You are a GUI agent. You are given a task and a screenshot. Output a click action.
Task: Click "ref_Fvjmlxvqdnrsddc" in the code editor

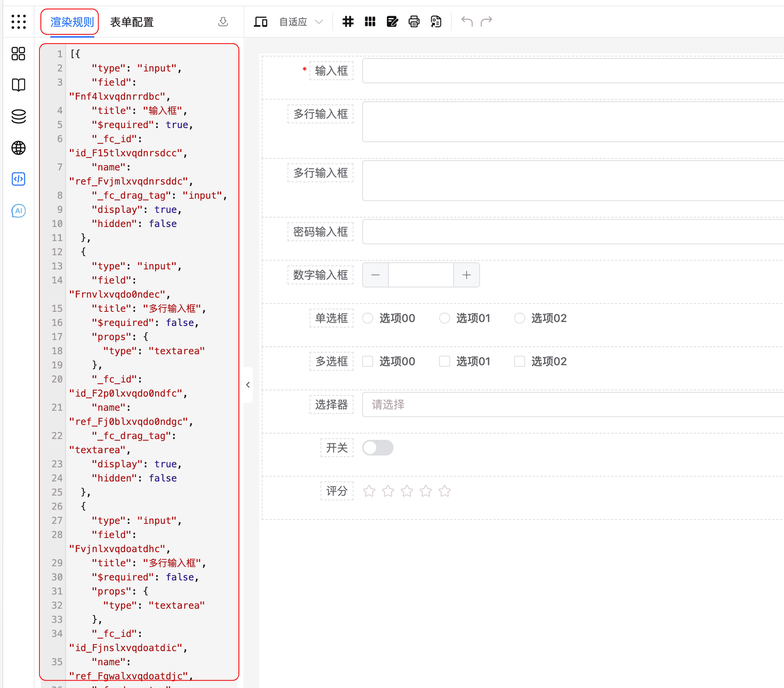(128, 181)
